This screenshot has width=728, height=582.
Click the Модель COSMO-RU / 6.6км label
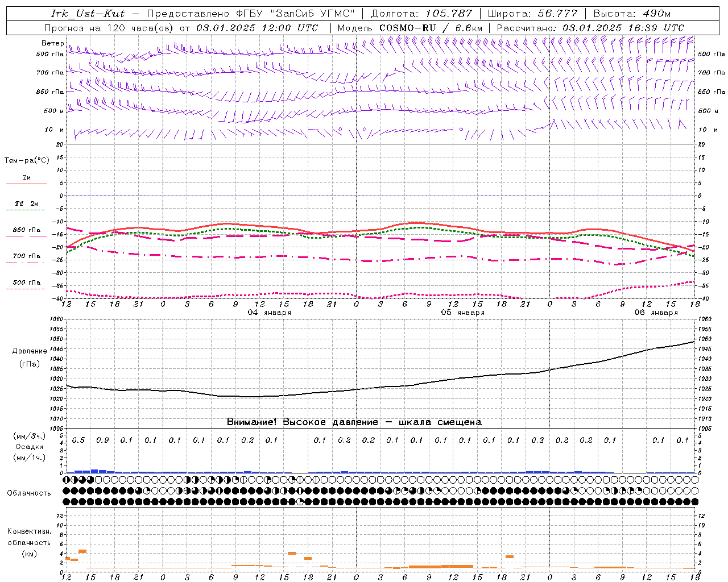tap(409, 28)
